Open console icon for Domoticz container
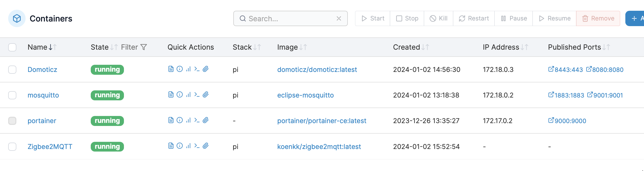 (197, 69)
